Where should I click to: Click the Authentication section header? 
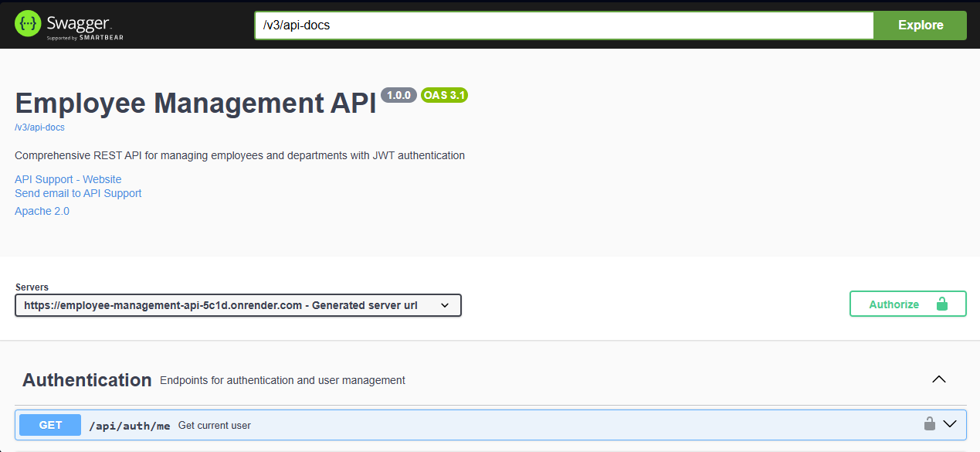pyautogui.click(x=86, y=379)
